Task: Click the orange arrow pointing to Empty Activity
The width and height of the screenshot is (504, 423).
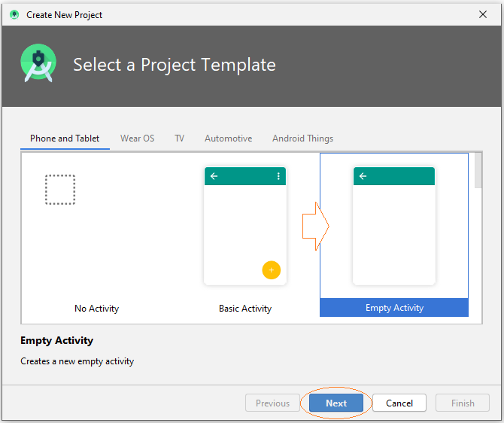Action: (316, 226)
